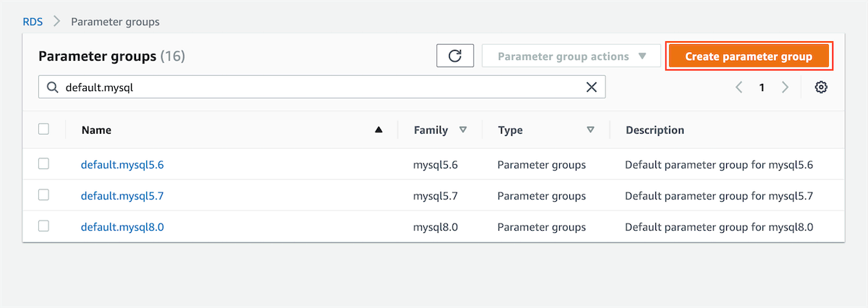
Task: Check the default.mysql5.6 row checkbox
Action: point(43,164)
